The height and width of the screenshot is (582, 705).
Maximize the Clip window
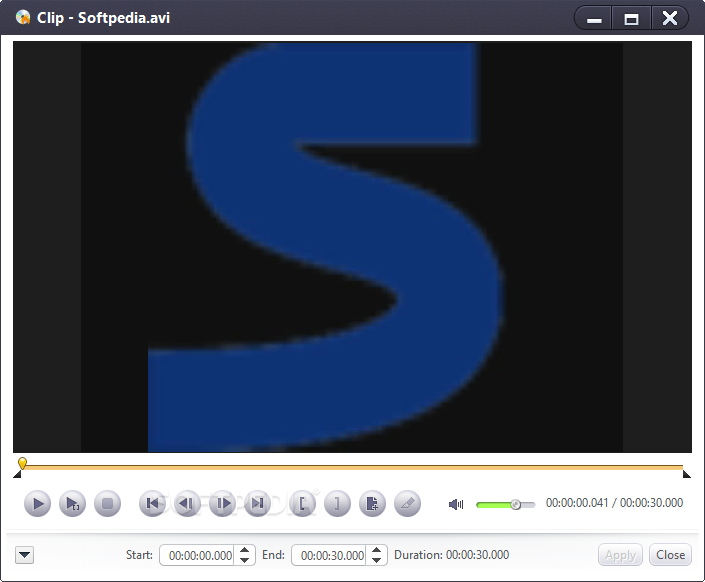coord(631,19)
